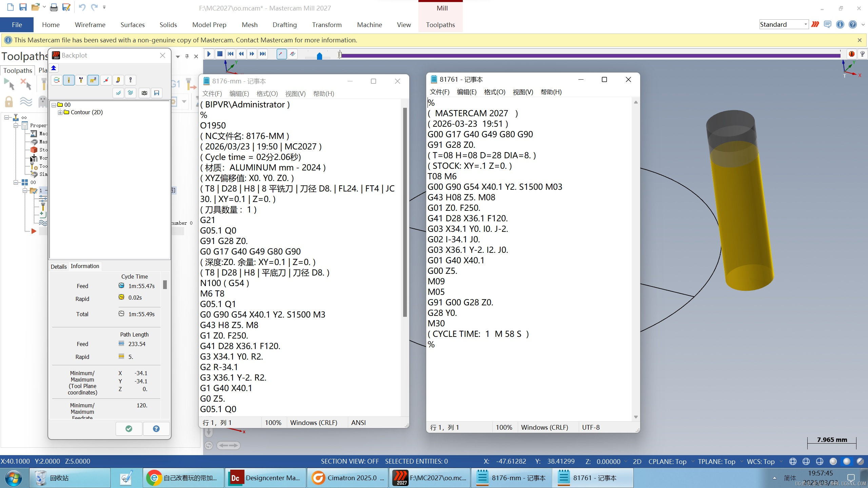The width and height of the screenshot is (868, 488).
Task: Open 编辑(E) menu in 8176-mm Notepad
Action: coord(239,94)
